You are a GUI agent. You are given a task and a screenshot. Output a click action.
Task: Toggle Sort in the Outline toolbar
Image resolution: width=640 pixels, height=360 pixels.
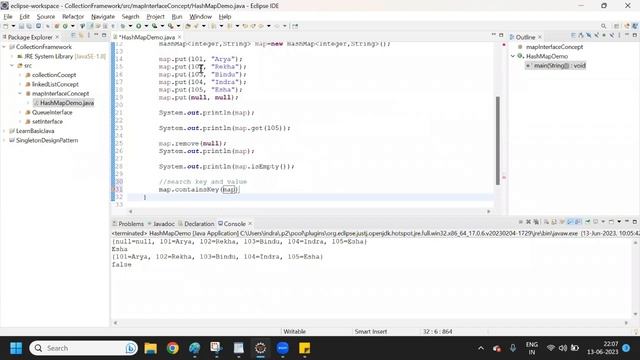[x=581, y=36]
